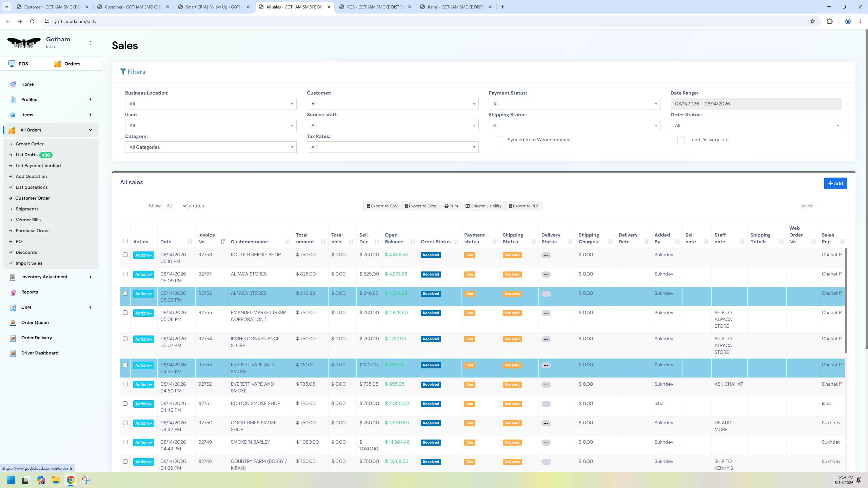The width and height of the screenshot is (868, 488).
Task: Open the POS monitor icon
Action: pos(12,64)
